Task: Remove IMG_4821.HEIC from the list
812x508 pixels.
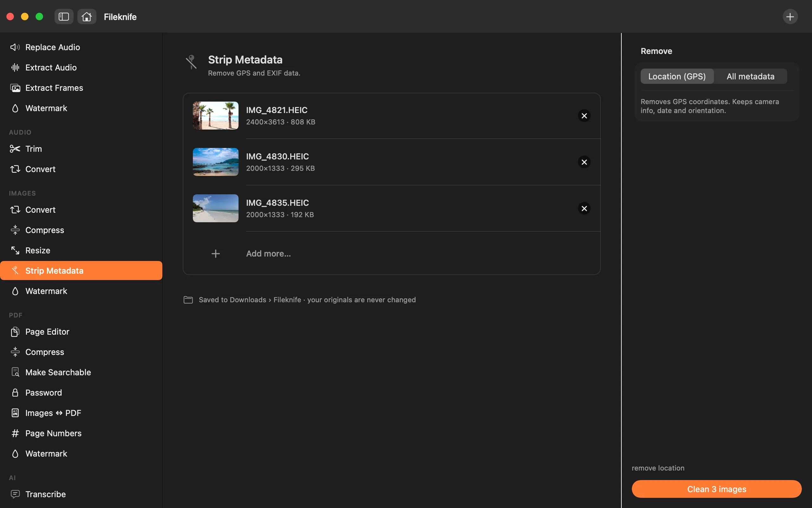Action: 584,116
